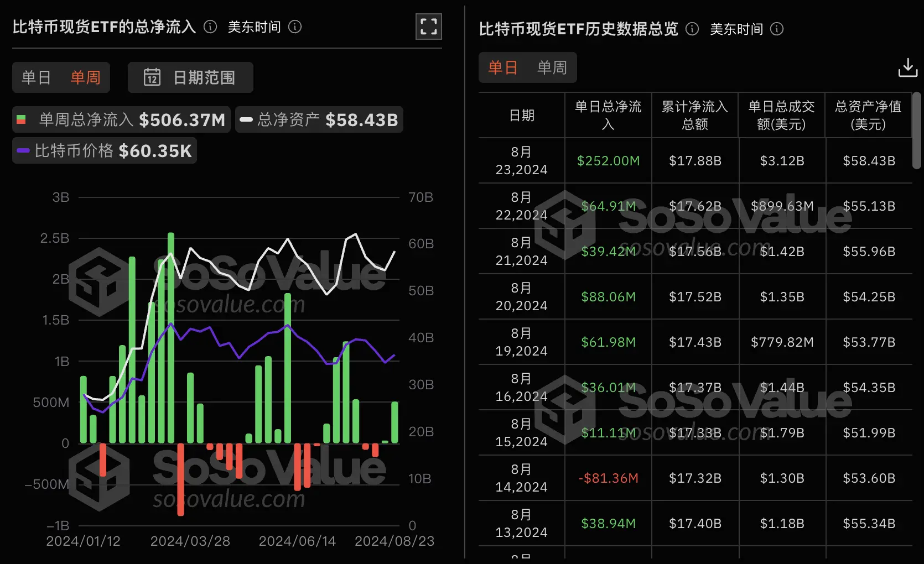Click the $252.00M inflow value cell

click(608, 160)
